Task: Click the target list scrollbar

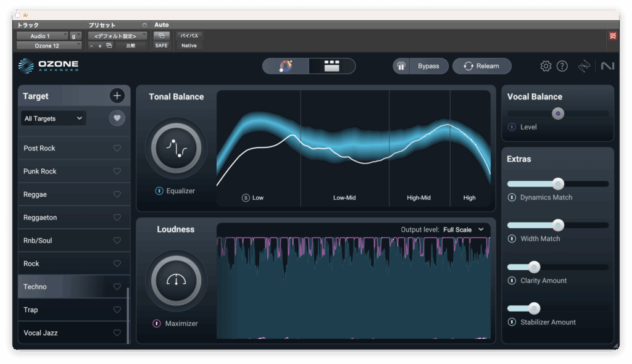Action: click(x=128, y=315)
